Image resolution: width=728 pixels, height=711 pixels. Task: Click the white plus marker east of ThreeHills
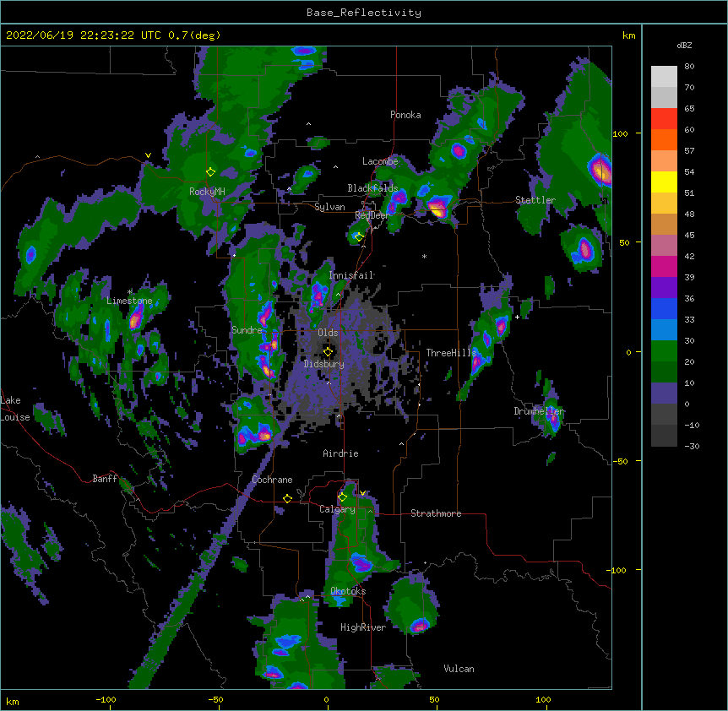click(517, 317)
